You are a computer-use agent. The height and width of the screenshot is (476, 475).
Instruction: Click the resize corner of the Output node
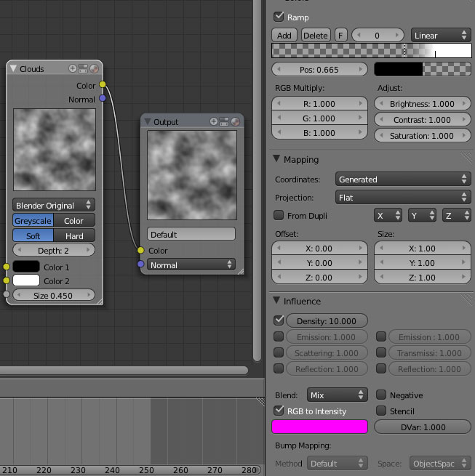[241, 271]
